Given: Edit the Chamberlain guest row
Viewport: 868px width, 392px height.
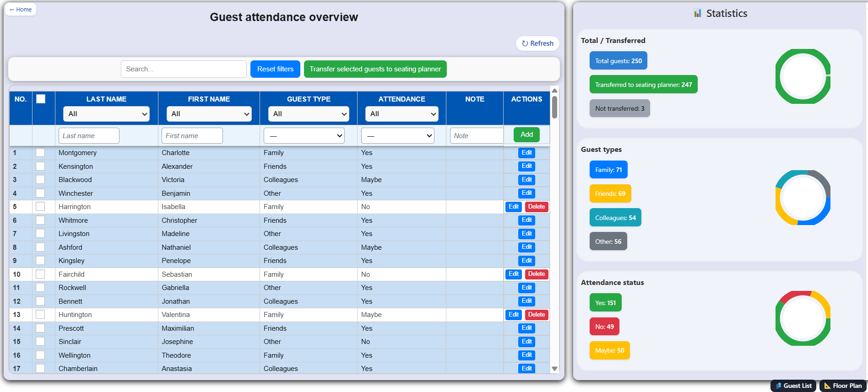Looking at the screenshot, I should click(526, 368).
